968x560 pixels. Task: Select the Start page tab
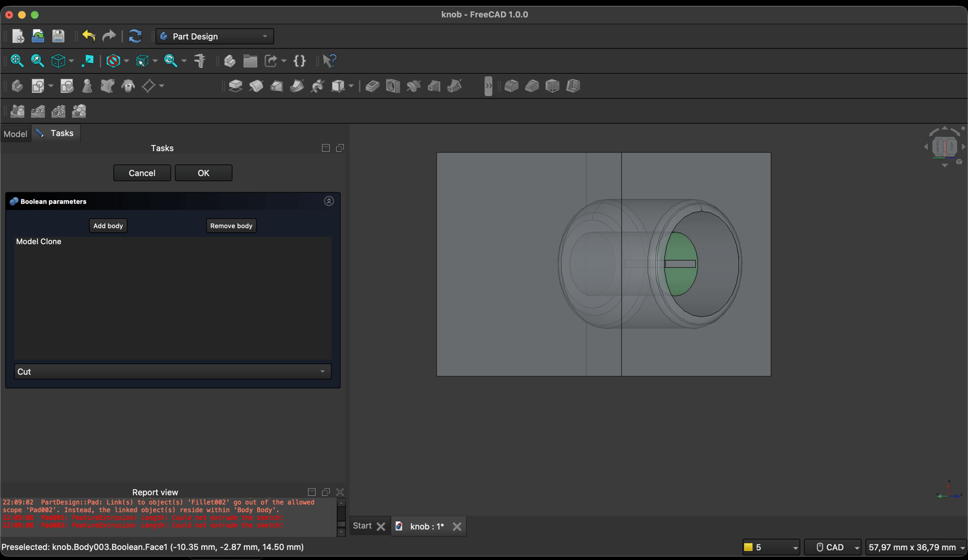coord(362,526)
